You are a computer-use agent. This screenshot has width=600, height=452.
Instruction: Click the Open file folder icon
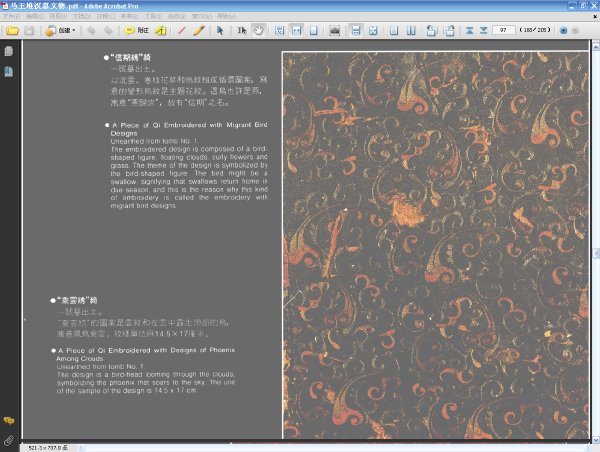(12, 31)
